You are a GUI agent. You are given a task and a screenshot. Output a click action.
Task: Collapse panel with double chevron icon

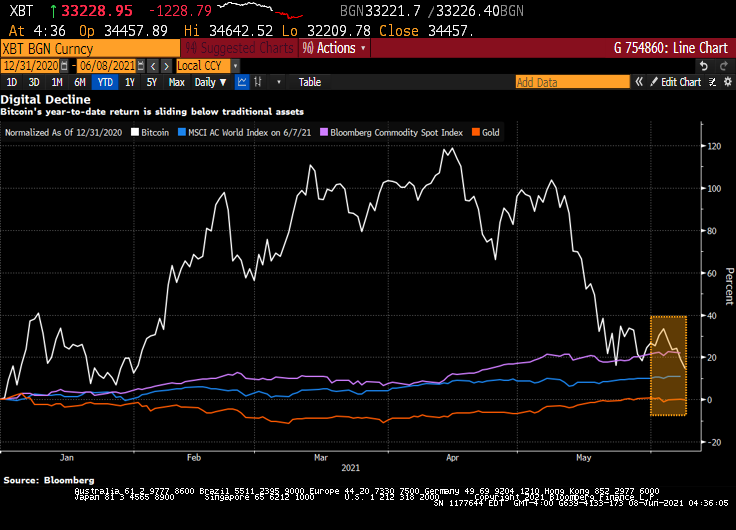pyautogui.click(x=639, y=82)
